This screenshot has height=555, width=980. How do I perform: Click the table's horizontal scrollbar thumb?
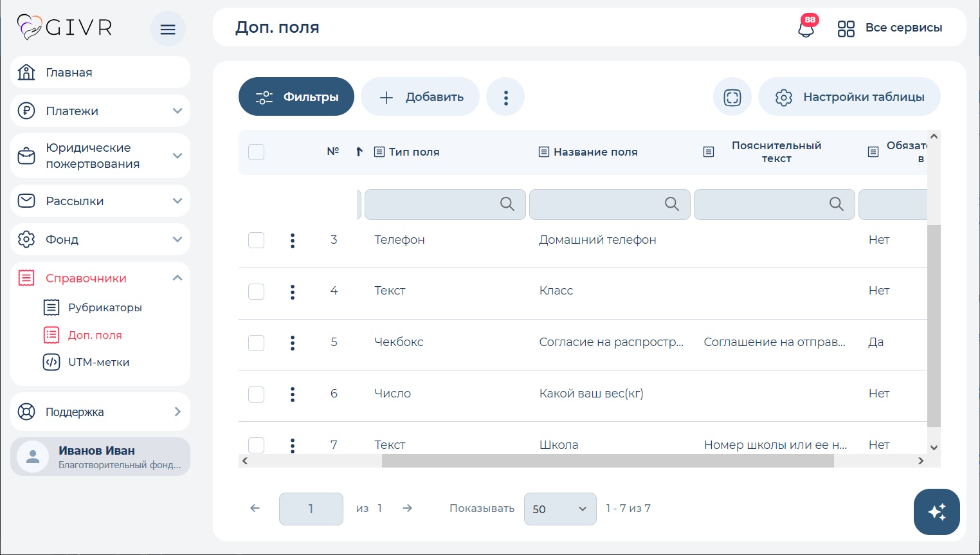coord(608,460)
